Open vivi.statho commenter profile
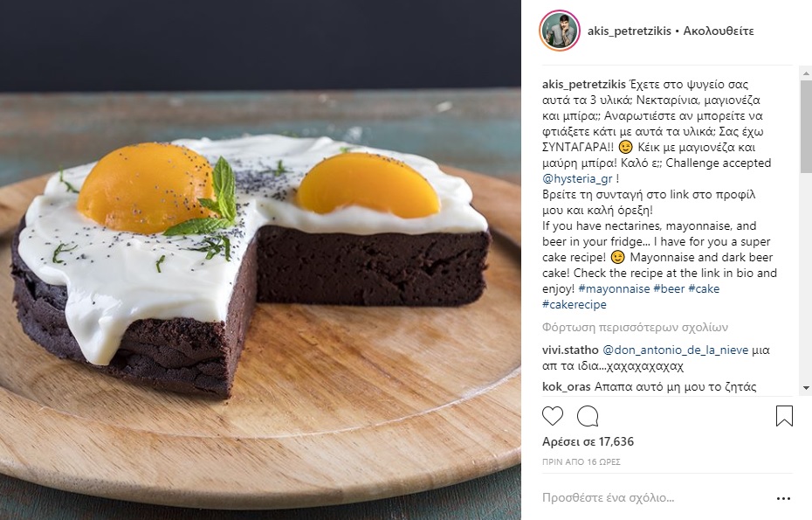 570,350
